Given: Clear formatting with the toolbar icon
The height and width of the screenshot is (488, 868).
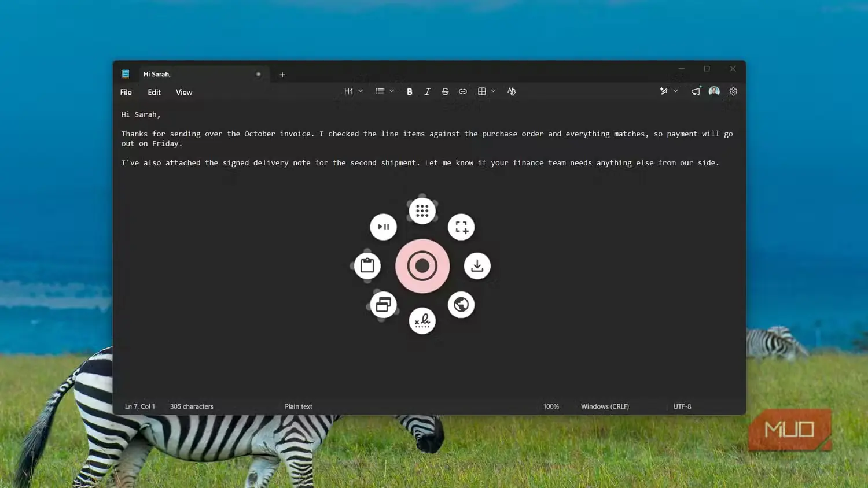Looking at the screenshot, I should (x=512, y=91).
